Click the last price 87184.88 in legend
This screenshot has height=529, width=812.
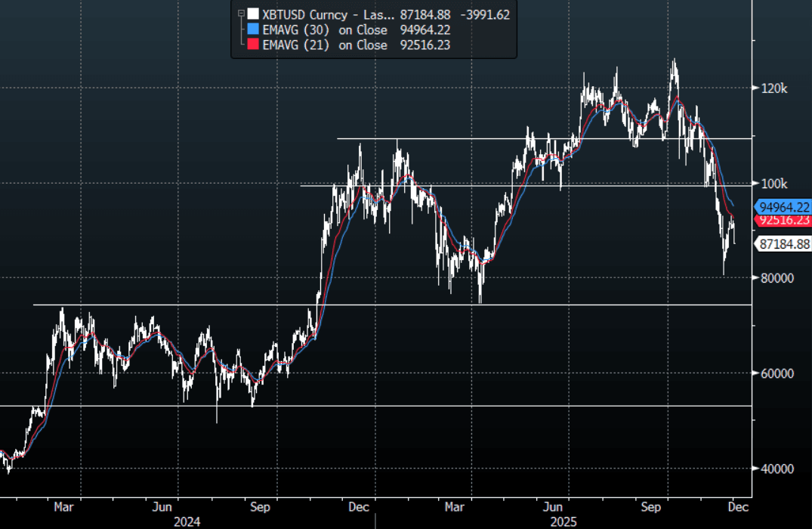pos(425,14)
